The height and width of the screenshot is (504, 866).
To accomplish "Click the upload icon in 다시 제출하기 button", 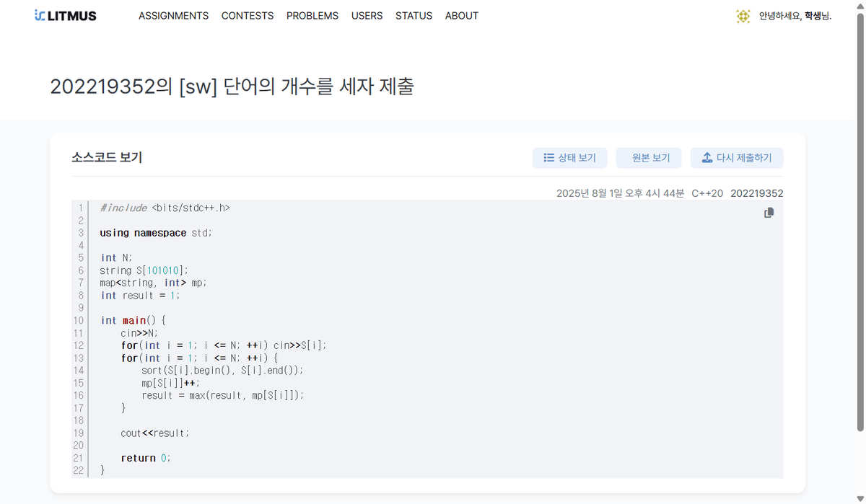I will point(706,157).
